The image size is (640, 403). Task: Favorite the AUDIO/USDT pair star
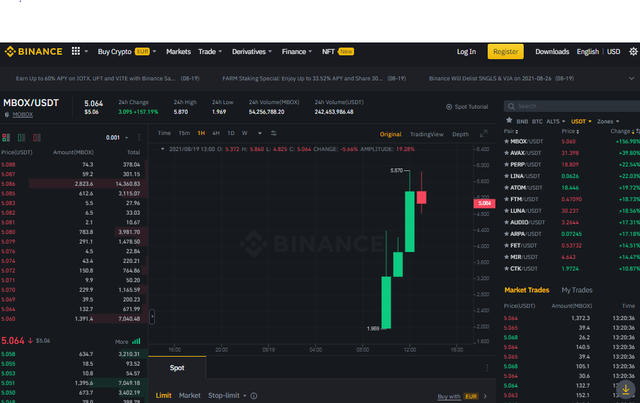coord(507,222)
